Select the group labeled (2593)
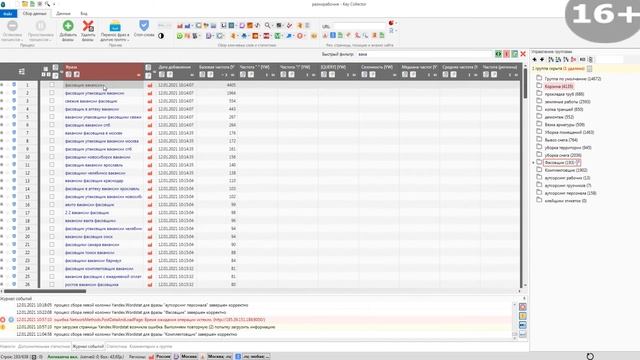Viewport: 640px width, 360px height. pyautogui.click(x=567, y=102)
